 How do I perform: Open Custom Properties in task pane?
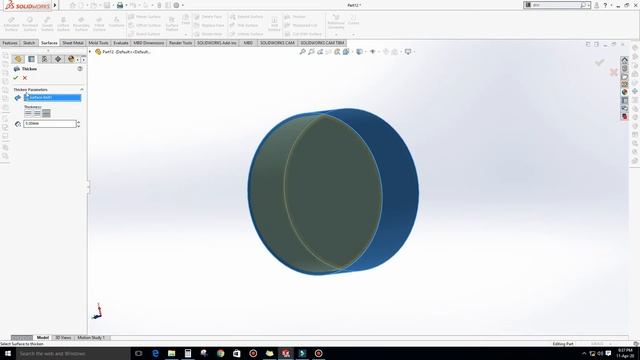click(x=624, y=100)
